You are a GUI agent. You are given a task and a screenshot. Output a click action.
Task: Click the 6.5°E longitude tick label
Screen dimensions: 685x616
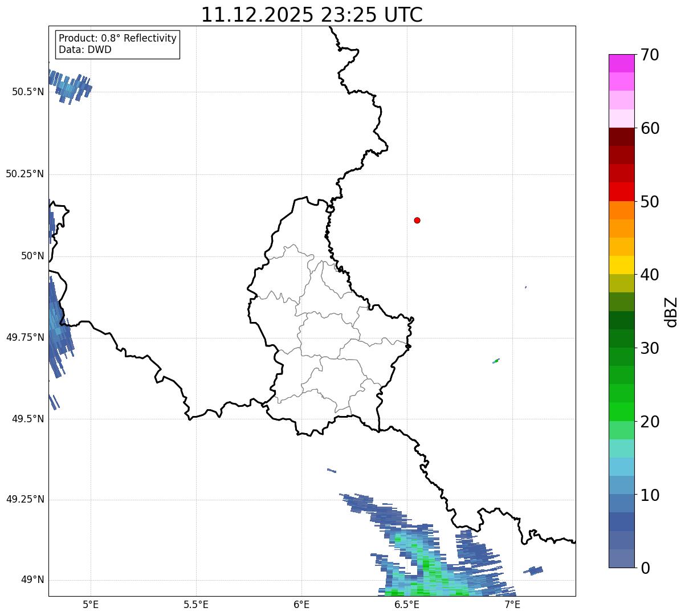click(407, 604)
